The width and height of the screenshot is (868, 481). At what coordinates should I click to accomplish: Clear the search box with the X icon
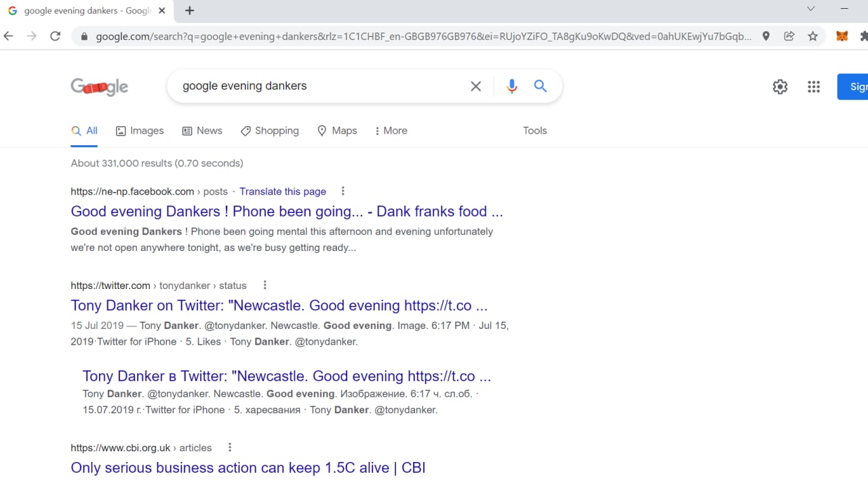point(476,86)
